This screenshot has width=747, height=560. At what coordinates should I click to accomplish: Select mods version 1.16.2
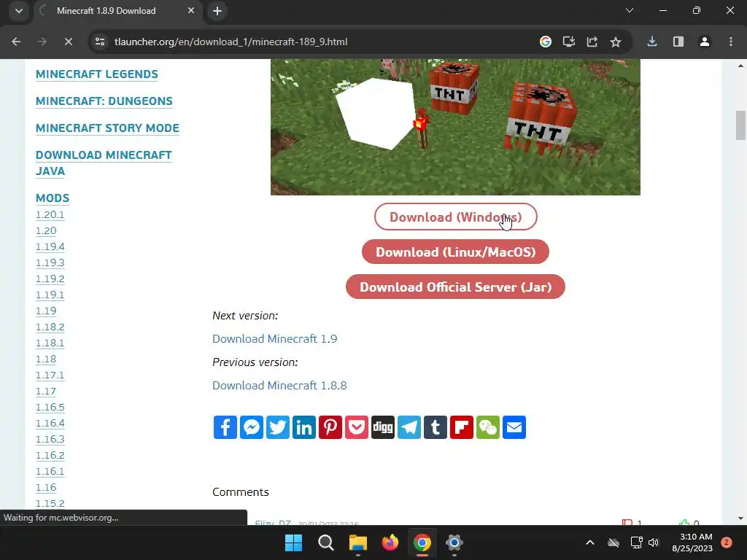50,455
